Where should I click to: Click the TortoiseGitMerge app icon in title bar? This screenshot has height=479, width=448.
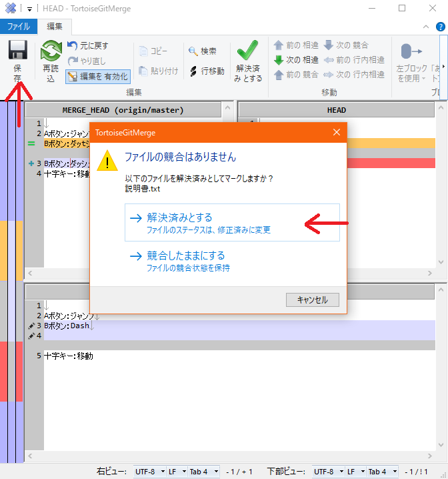pos(11,8)
